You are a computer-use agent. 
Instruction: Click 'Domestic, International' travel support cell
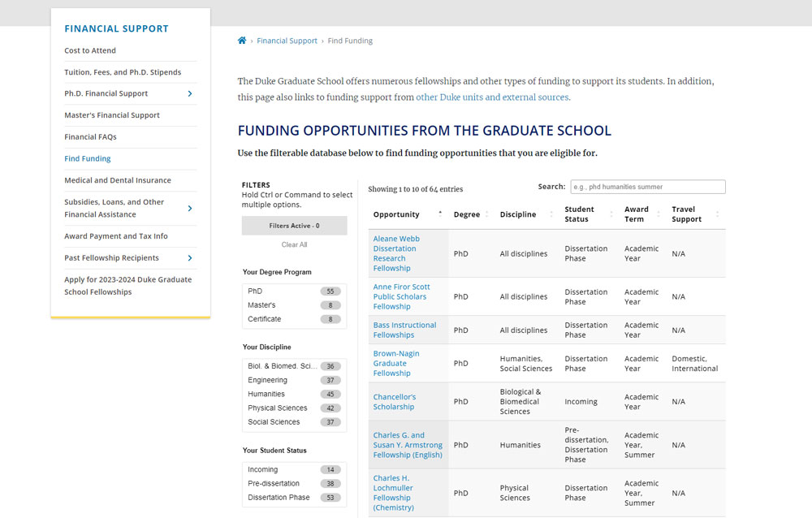pos(694,364)
